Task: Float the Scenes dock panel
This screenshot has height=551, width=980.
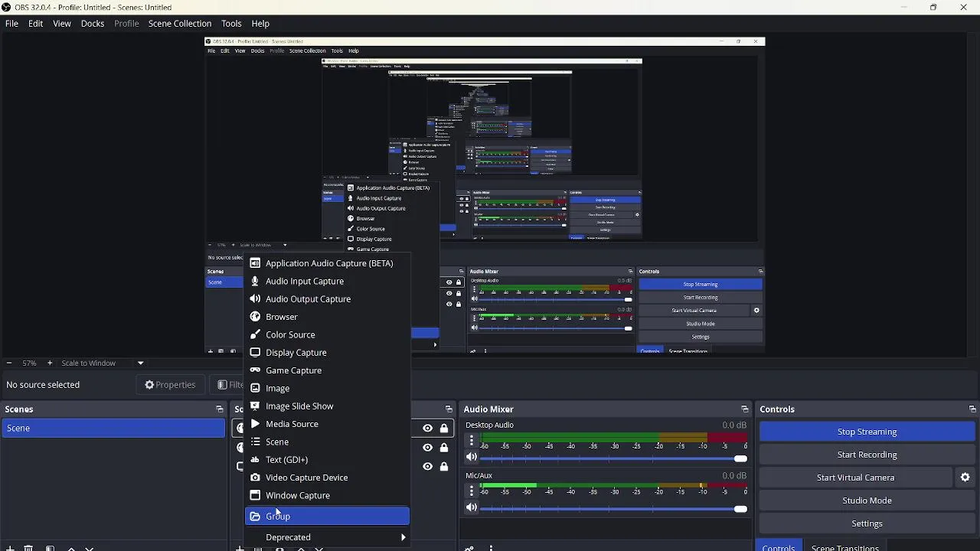Action: [x=220, y=409]
